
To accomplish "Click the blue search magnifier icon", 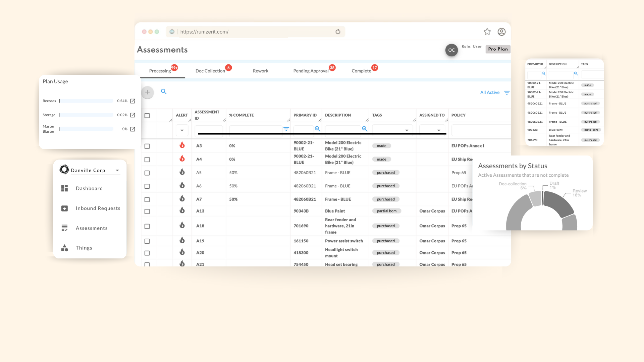I will click(x=164, y=92).
